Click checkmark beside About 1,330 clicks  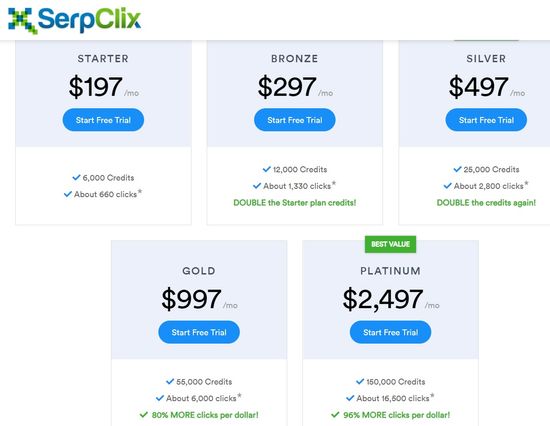coord(257,186)
